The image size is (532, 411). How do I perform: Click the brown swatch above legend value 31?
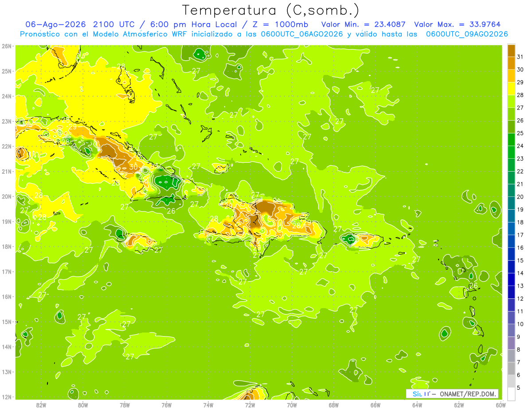click(x=511, y=51)
